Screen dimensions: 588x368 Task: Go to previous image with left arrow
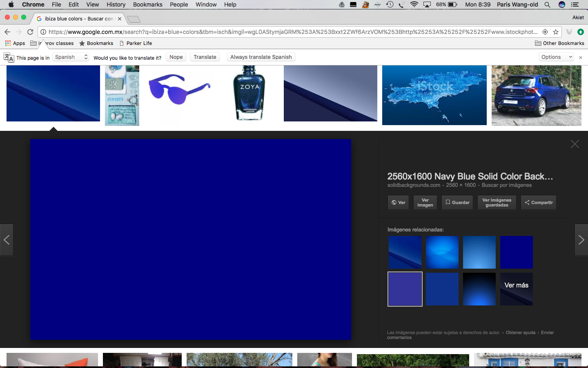[x=7, y=240]
